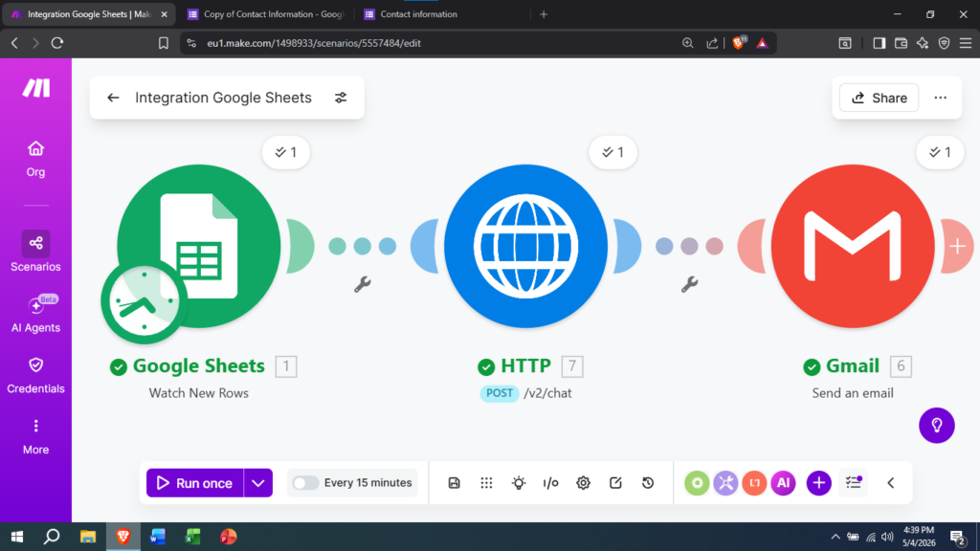The width and height of the screenshot is (980, 551).
Task: Switch to Contact information tab
Action: click(x=419, y=14)
